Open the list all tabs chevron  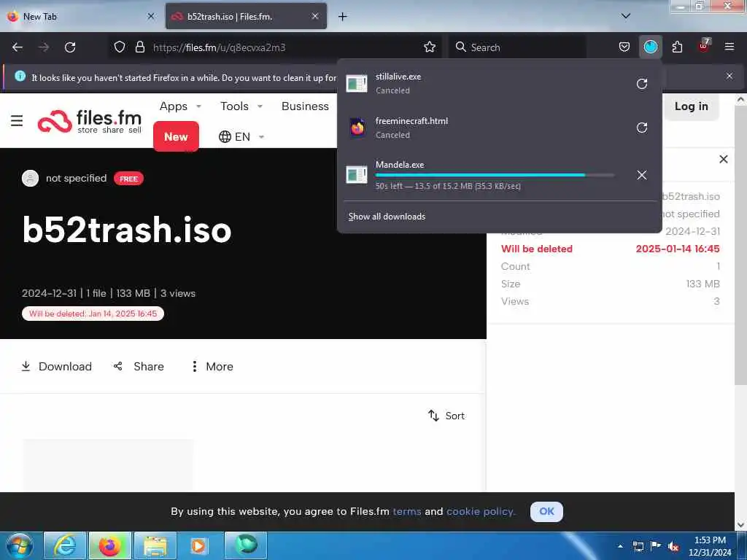click(x=625, y=16)
